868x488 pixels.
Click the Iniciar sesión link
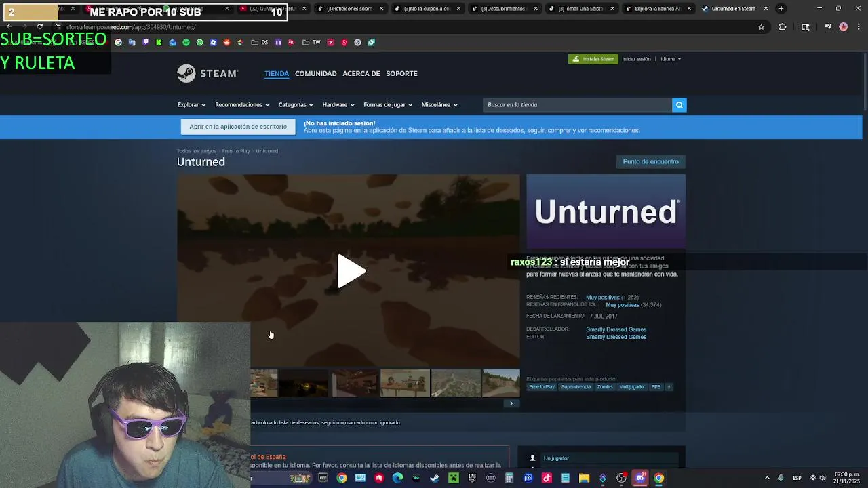pyautogui.click(x=637, y=59)
